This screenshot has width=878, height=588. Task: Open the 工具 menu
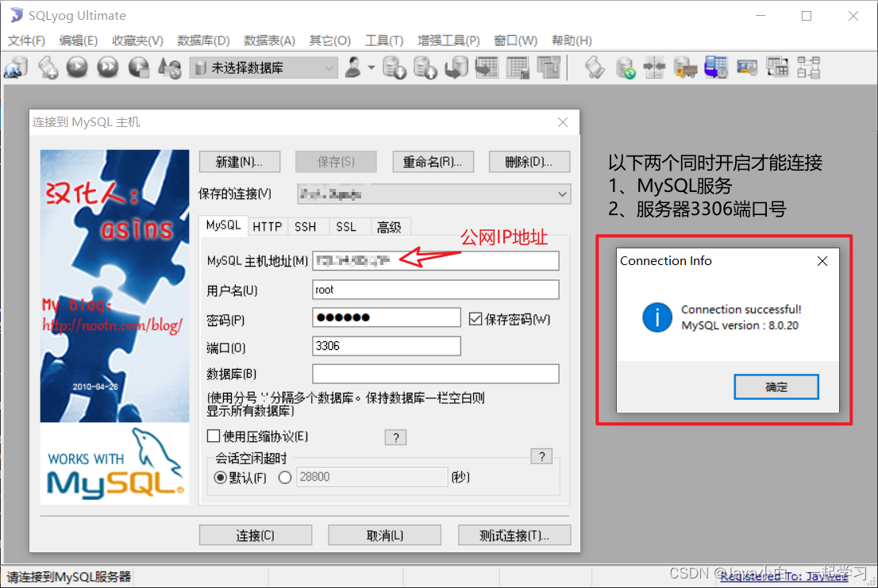coord(383,40)
